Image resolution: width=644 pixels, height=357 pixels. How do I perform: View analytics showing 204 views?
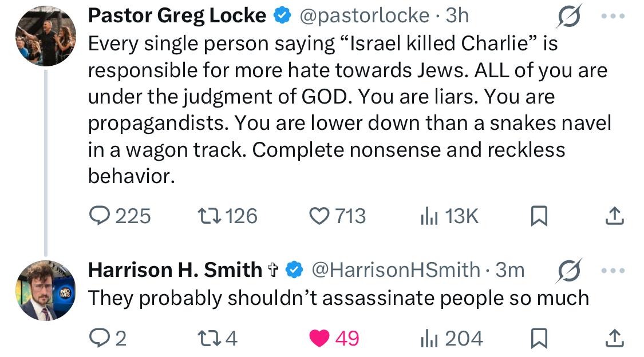(x=429, y=339)
